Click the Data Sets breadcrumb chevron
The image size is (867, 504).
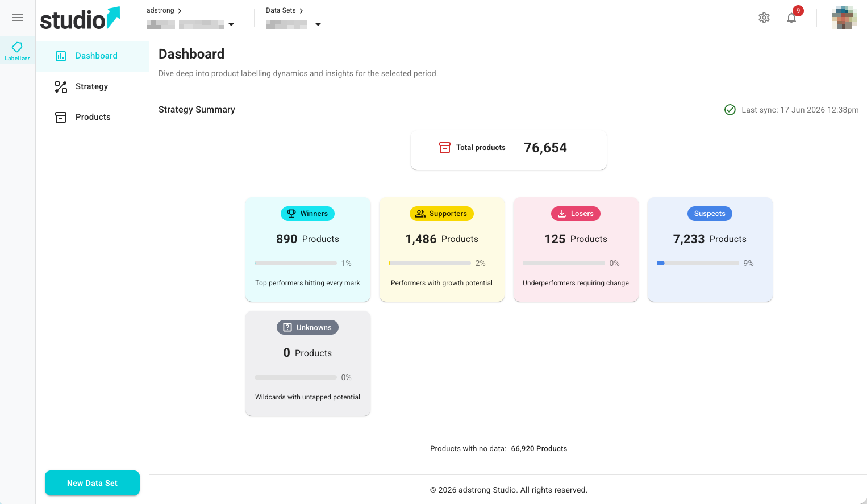tap(301, 11)
